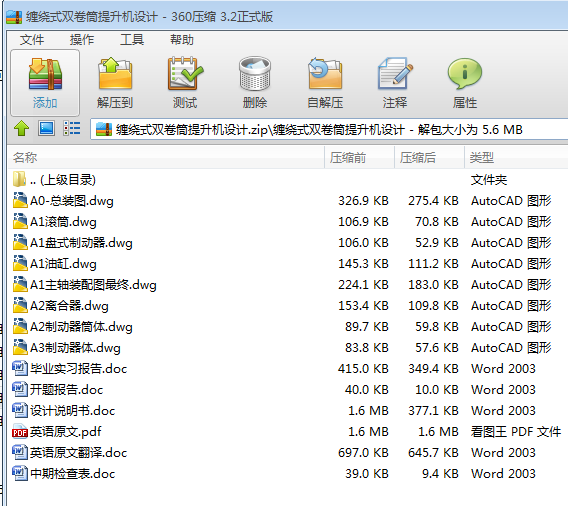The height and width of the screenshot is (506, 568).
Task: Sort by 类型 column header
Action: pyautogui.click(x=516, y=158)
